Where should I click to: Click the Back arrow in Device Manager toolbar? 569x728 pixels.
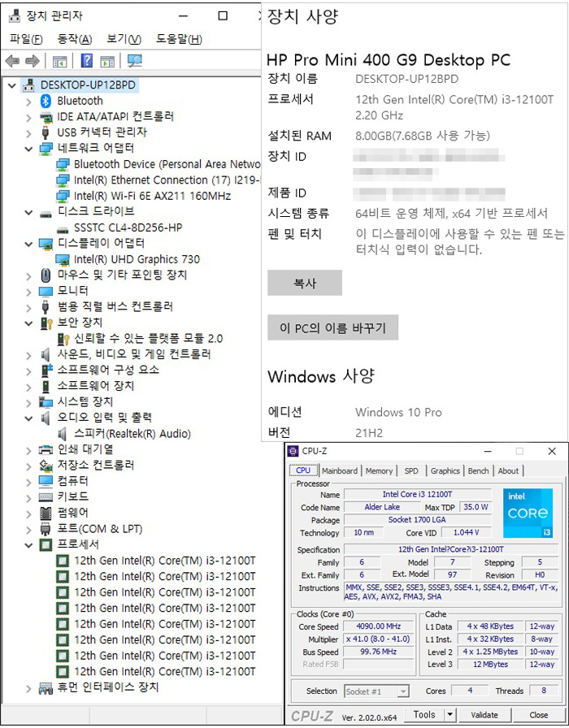[12, 61]
